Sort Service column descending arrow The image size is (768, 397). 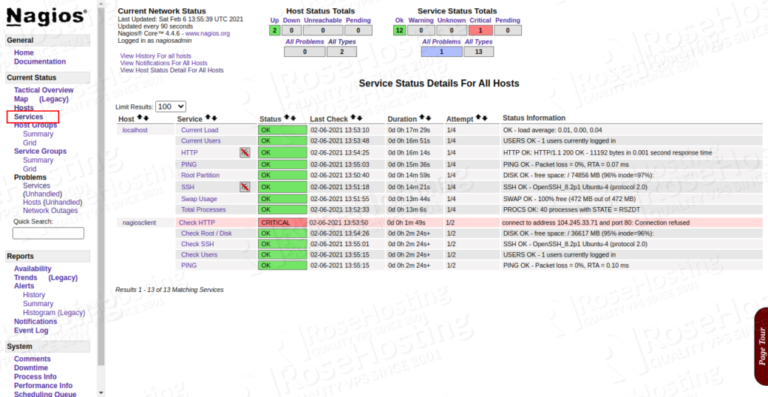[x=214, y=118]
